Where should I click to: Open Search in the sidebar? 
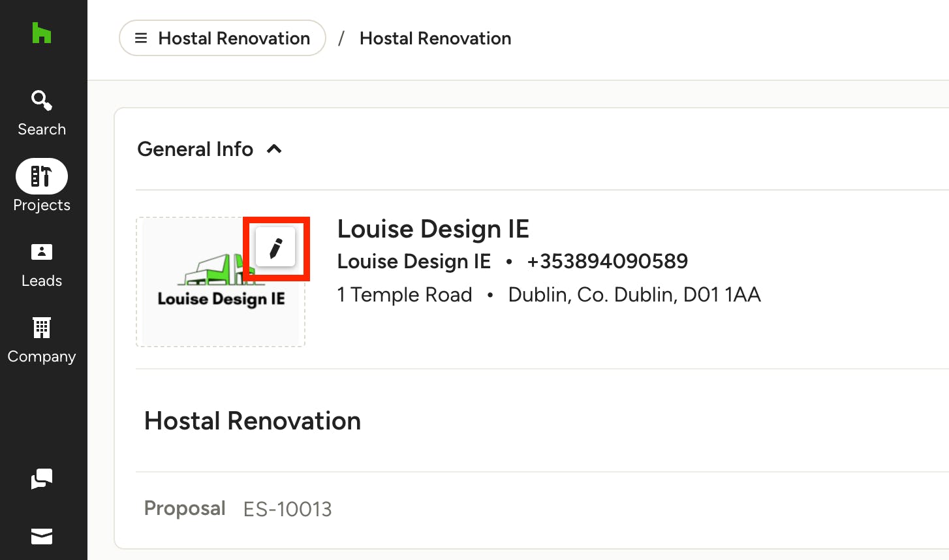[x=42, y=114]
